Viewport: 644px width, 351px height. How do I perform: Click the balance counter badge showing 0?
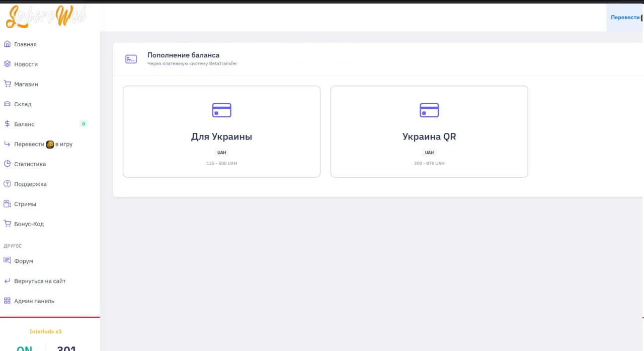click(83, 124)
